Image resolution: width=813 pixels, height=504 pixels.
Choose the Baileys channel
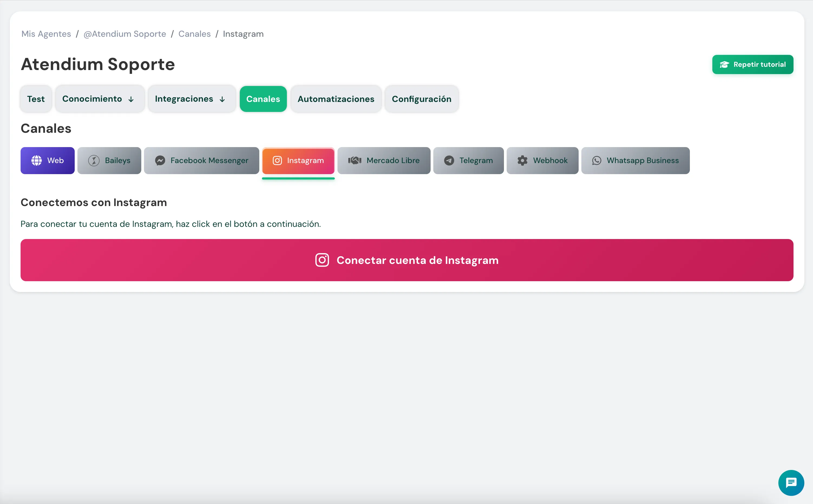109,160
